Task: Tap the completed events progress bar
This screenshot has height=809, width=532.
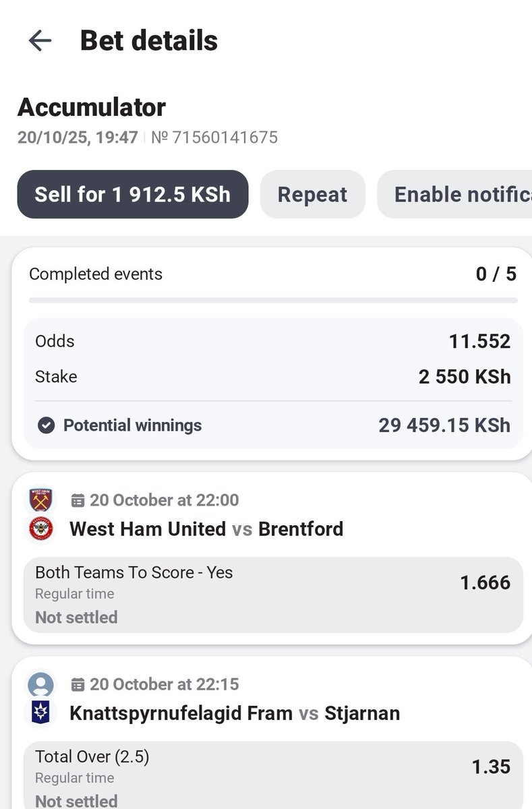Action: tap(273, 300)
